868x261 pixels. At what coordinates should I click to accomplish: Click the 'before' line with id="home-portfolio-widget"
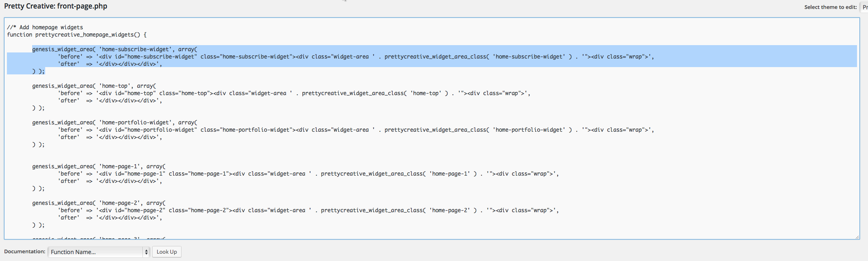coord(356,130)
